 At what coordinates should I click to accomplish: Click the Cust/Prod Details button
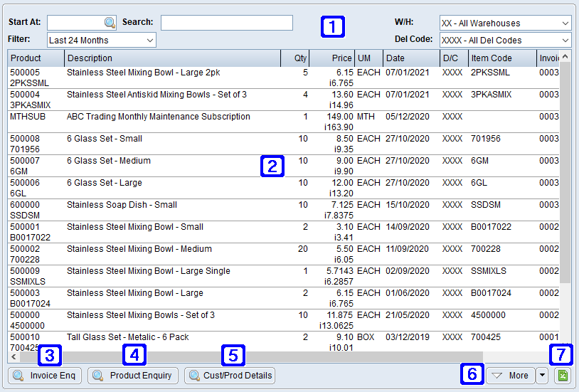[x=229, y=375]
